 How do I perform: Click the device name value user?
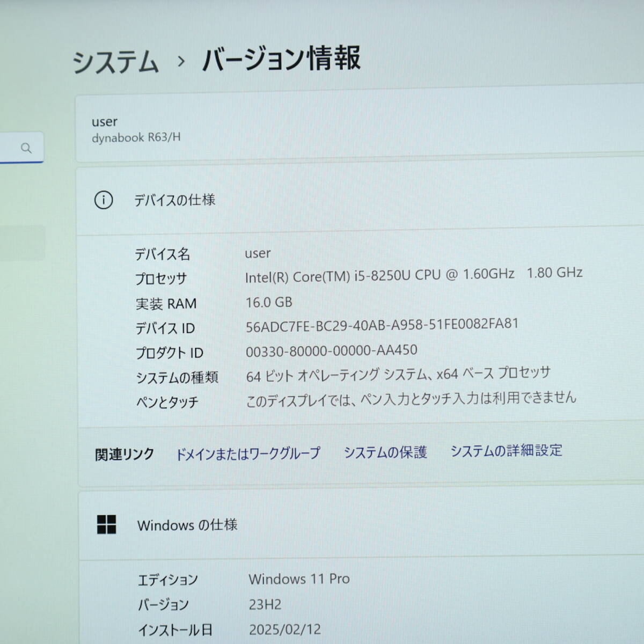[x=258, y=253]
